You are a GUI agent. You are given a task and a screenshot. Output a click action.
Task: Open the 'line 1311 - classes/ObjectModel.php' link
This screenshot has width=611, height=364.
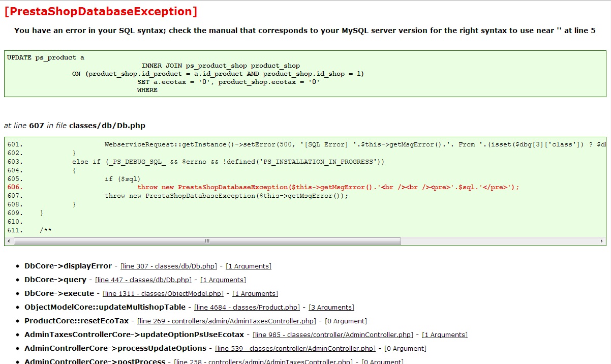[x=163, y=293]
